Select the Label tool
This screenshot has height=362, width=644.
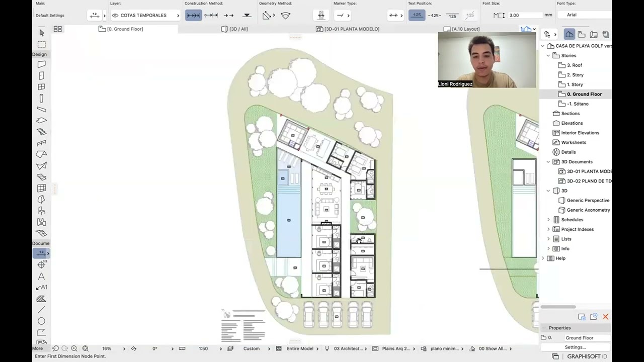[42, 287]
